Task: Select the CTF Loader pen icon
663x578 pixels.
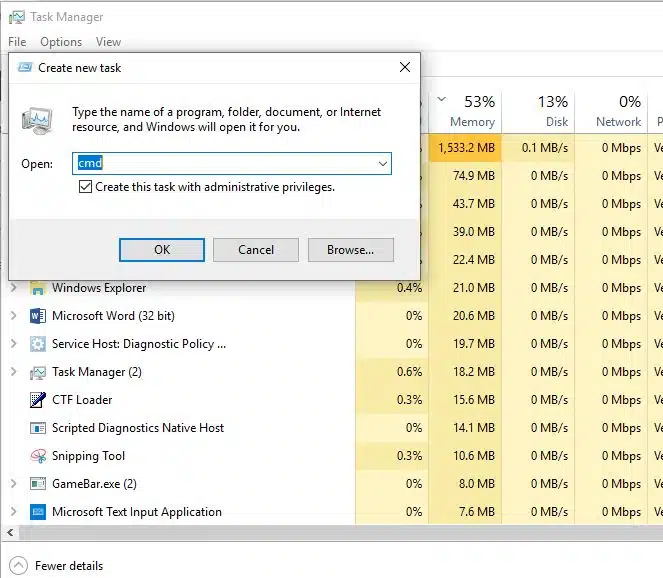Action: (x=38, y=400)
